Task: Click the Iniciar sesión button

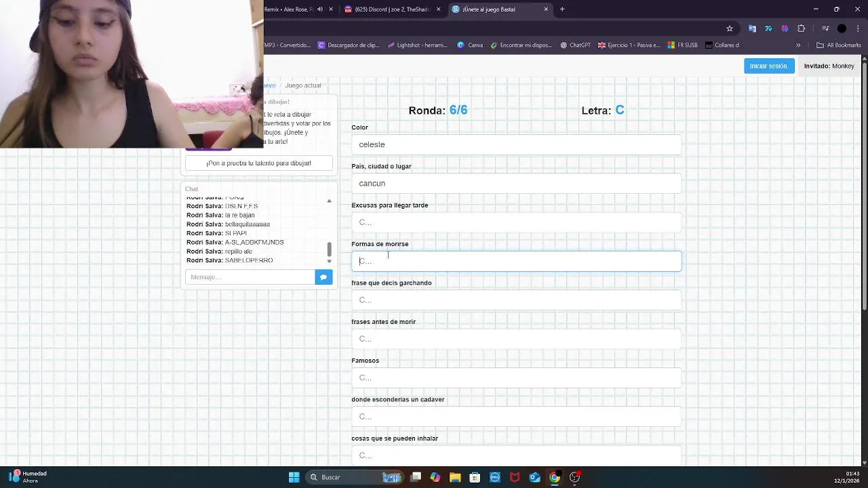Action: click(769, 66)
